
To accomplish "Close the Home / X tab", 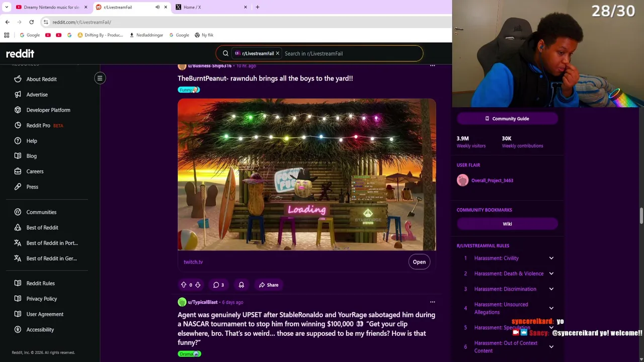I will tap(246, 7).
